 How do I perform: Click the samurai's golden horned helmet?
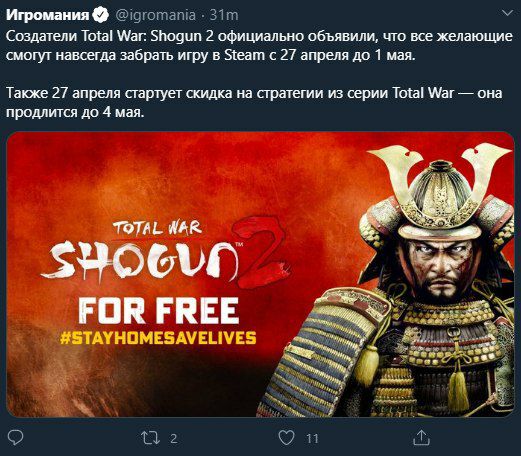coord(440,191)
